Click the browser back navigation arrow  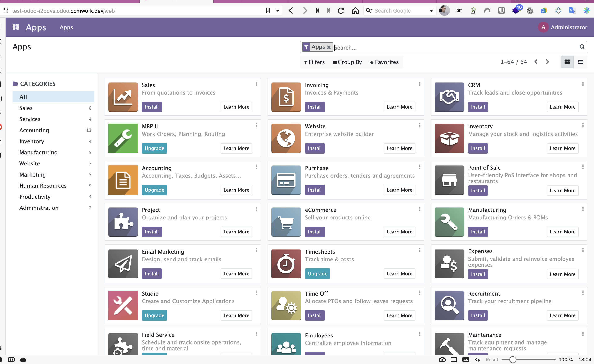pyautogui.click(x=291, y=11)
